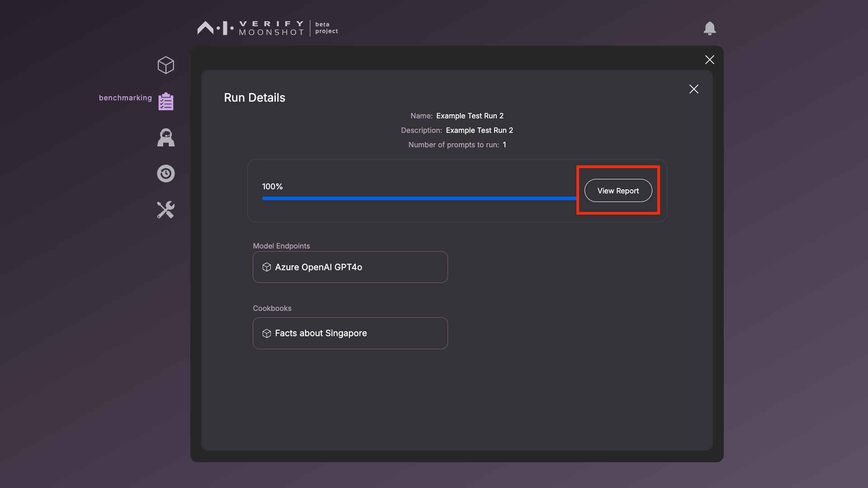
Task: Open notifications bell icon
Action: pos(710,28)
